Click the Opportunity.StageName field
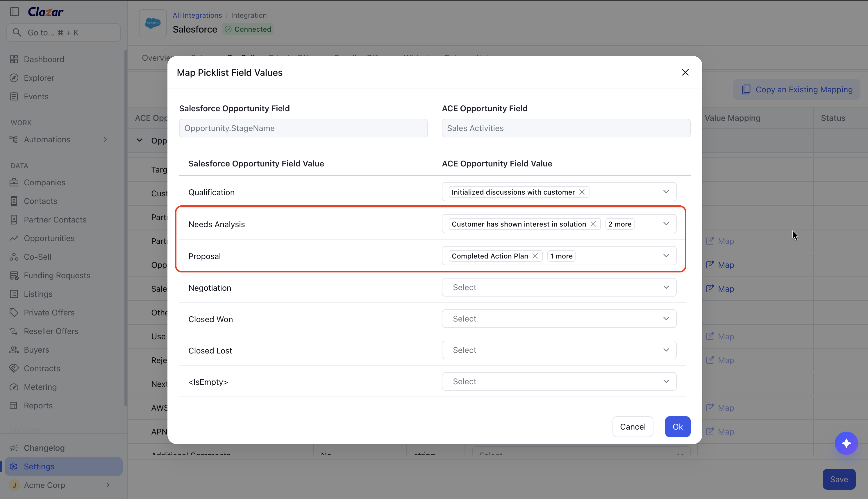This screenshot has height=499, width=868. (303, 128)
